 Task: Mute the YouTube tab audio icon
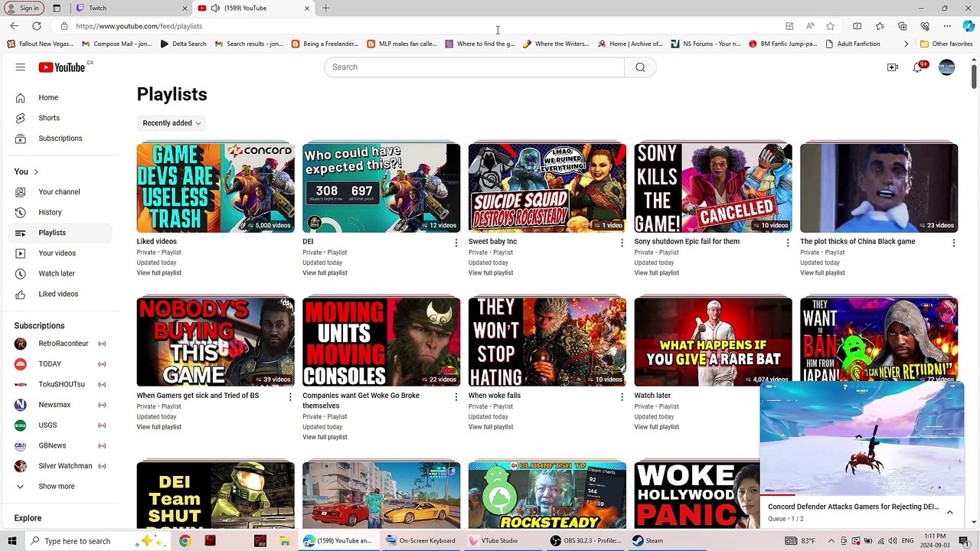pos(215,8)
